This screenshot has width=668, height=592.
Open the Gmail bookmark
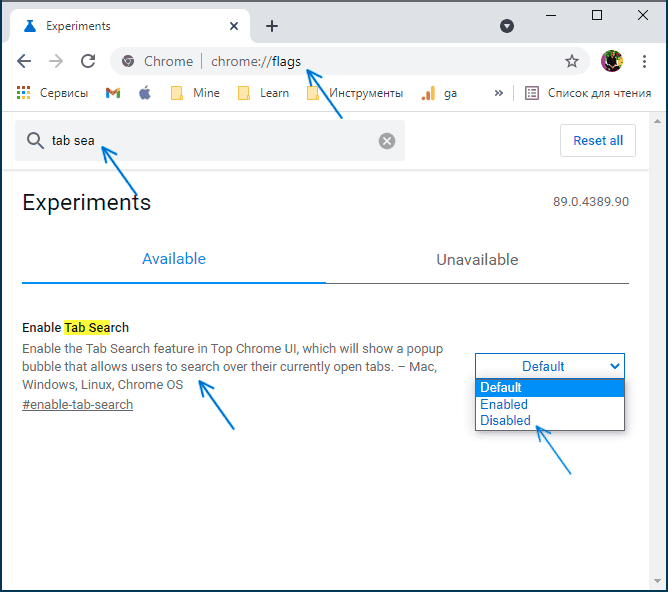(113, 93)
